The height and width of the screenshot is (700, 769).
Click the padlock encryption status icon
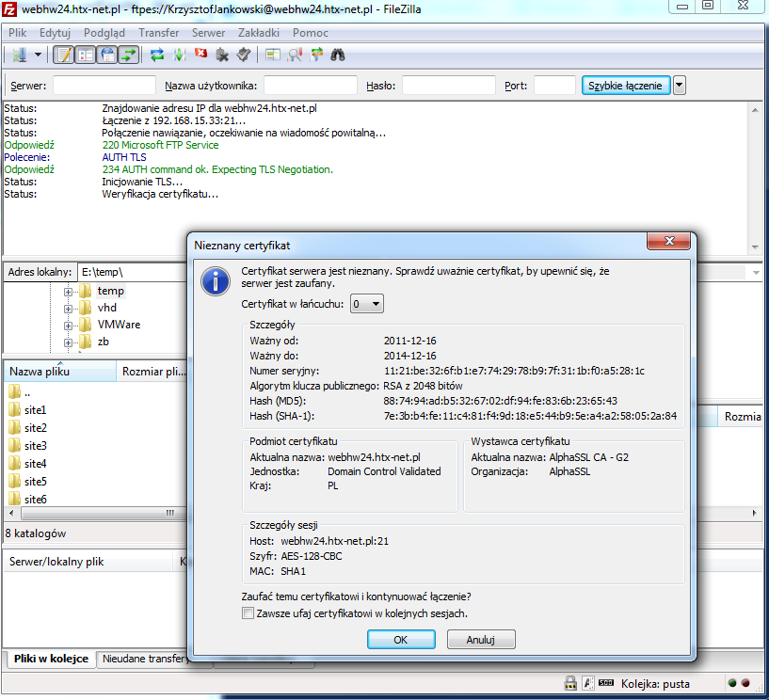[570, 683]
